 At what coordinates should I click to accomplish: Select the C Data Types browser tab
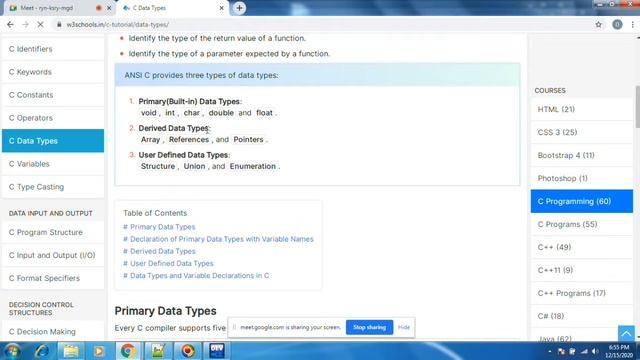tap(173, 8)
